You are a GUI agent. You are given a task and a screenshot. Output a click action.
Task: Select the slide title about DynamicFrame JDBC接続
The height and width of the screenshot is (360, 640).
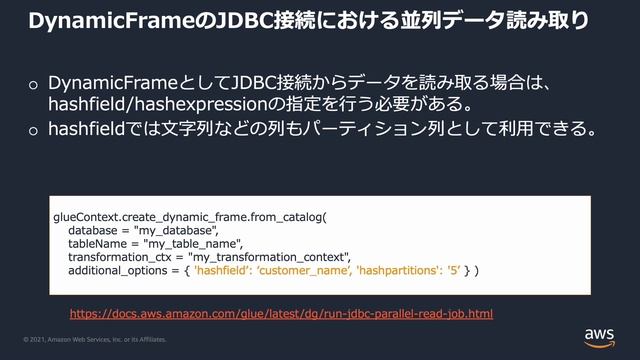coord(308,20)
